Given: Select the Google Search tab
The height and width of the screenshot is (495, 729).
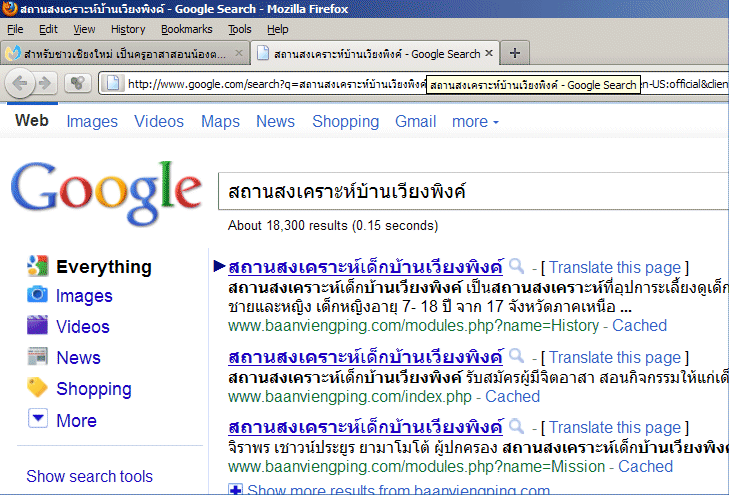Looking at the screenshot, I should pyautogui.click(x=375, y=53).
